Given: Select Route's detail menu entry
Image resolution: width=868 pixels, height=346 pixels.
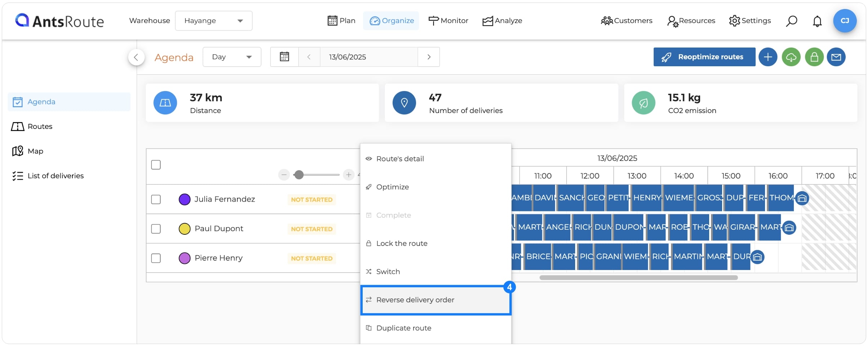Looking at the screenshot, I should tap(436, 159).
